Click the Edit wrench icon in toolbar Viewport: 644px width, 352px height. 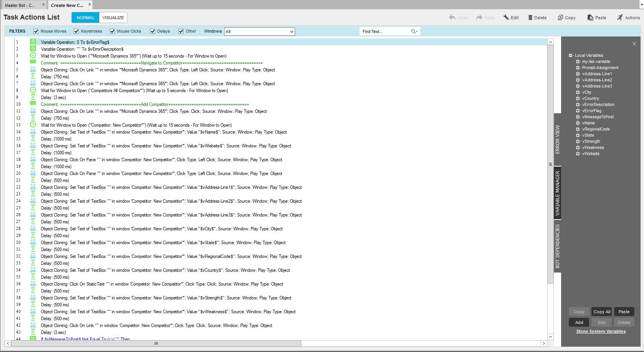pyautogui.click(x=506, y=18)
